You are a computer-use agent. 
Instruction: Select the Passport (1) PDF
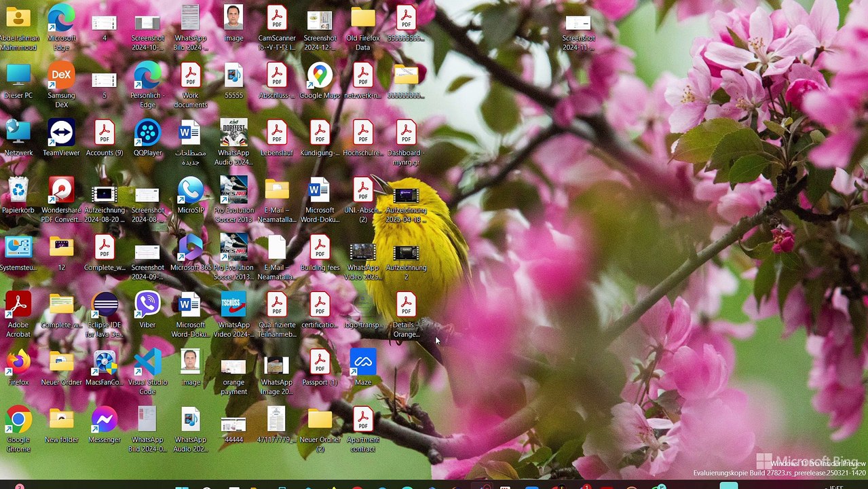(x=320, y=367)
